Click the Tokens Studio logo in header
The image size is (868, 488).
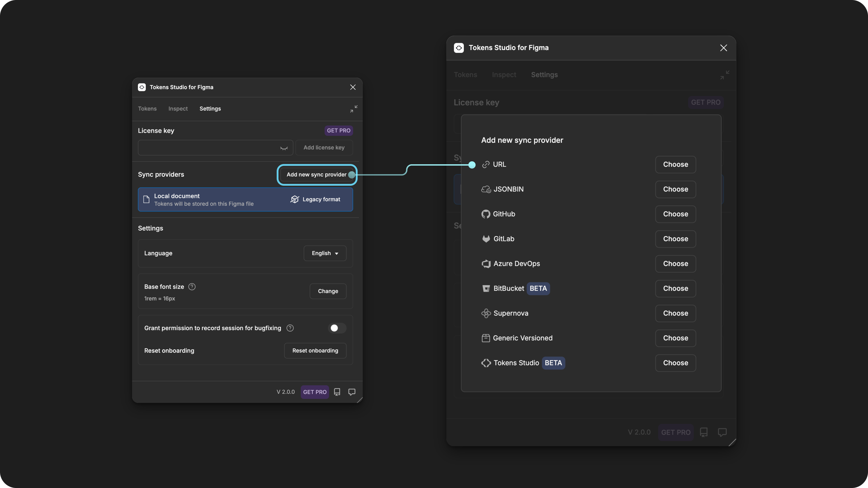coord(142,87)
